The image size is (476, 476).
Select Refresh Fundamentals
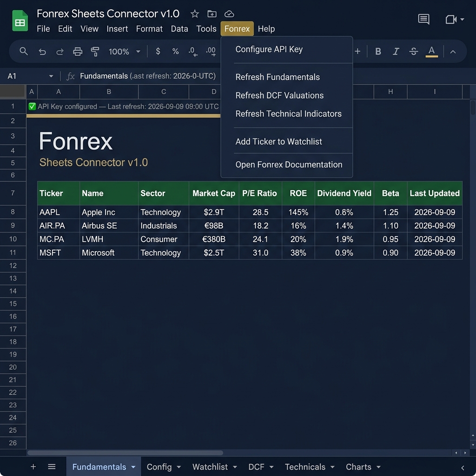point(287,77)
